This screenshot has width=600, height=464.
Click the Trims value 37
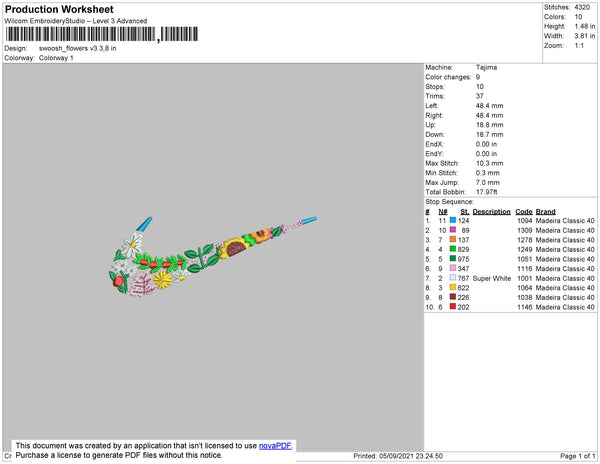pos(480,96)
